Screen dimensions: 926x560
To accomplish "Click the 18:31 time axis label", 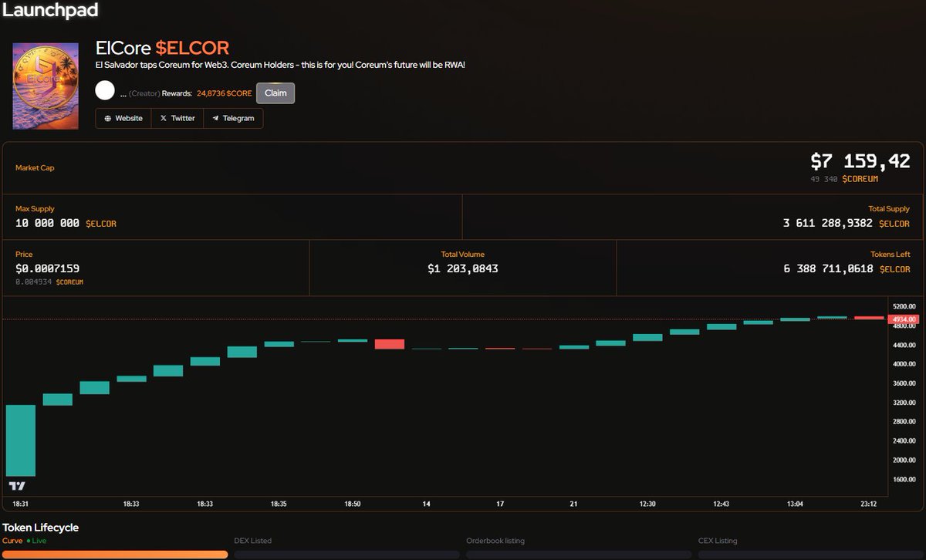I will coord(21,504).
